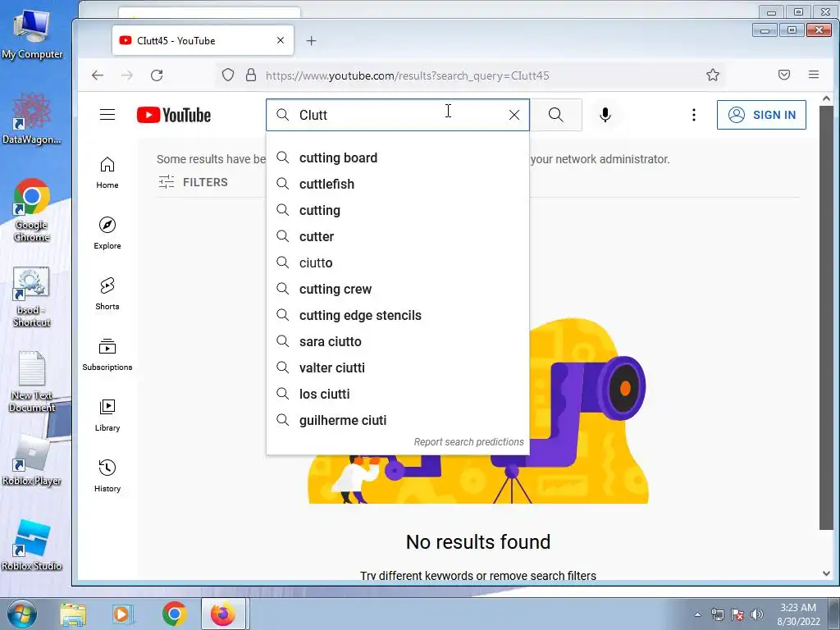Select suggestion "cutting edge stencils"

coord(398,316)
